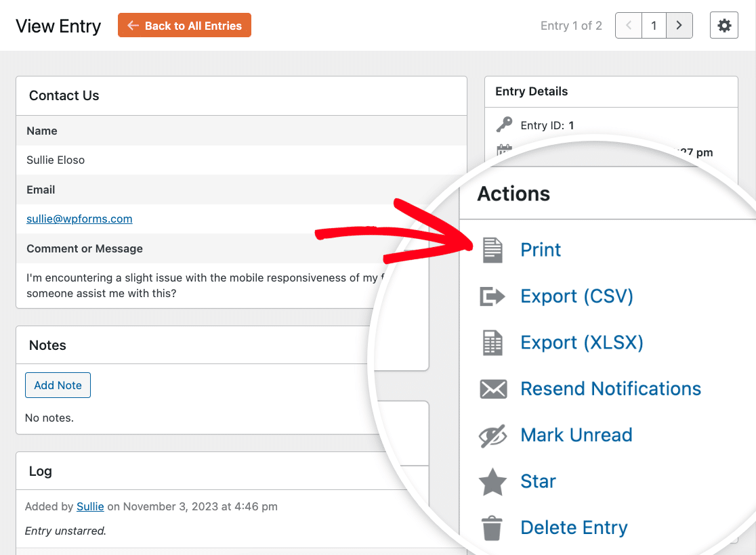Click Back to All Entries button

click(184, 25)
